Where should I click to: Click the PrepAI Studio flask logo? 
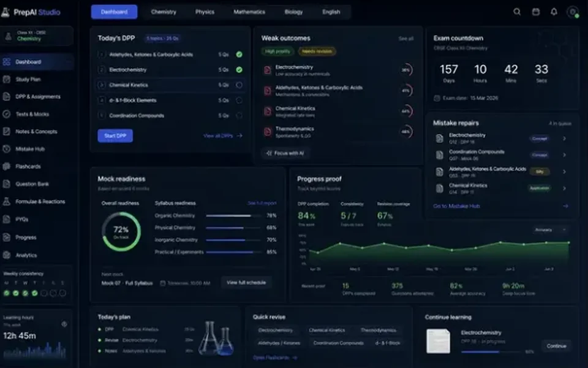[x=6, y=12]
